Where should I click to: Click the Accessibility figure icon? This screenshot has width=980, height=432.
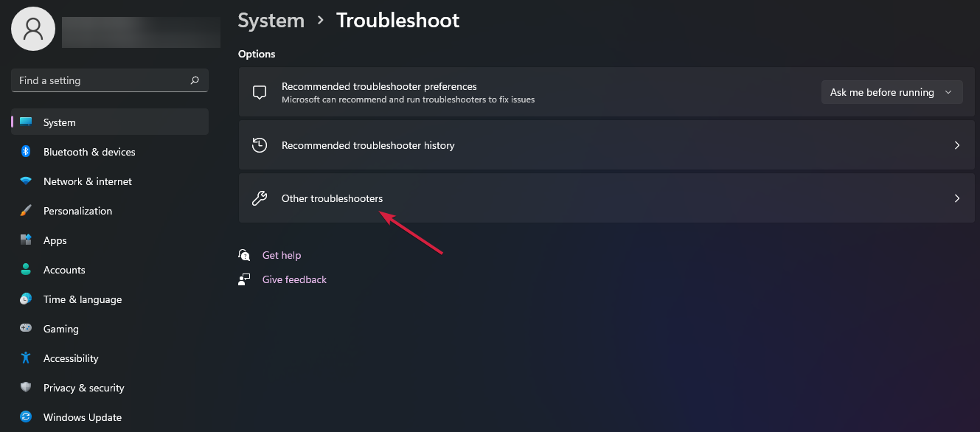(x=26, y=358)
